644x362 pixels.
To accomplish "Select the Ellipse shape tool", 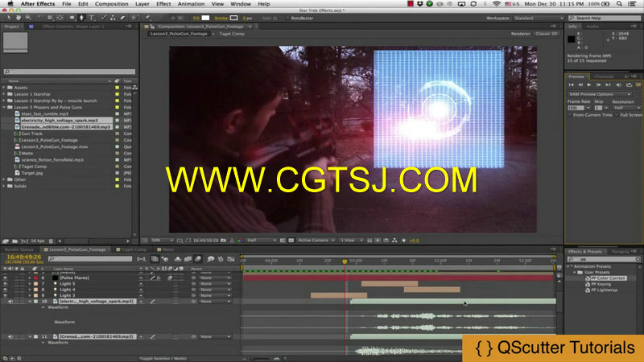I will click(72, 18).
